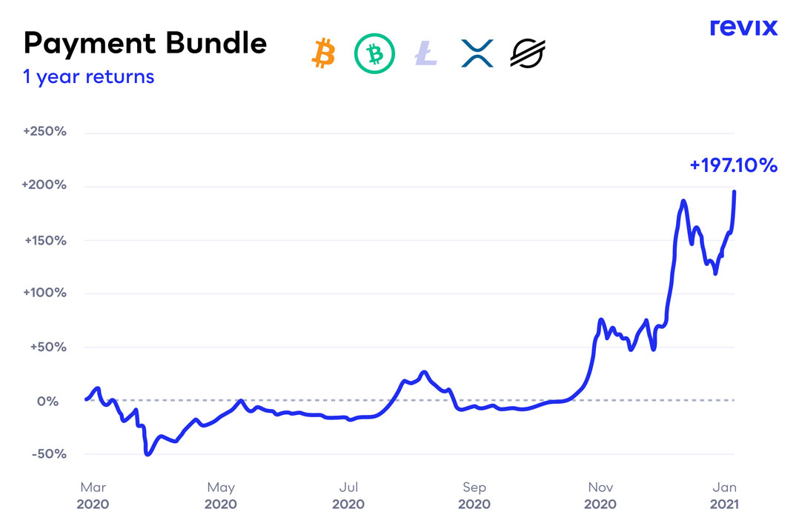This screenshot has width=799, height=532.
Task: Click the revix logo
Action: [x=743, y=27]
